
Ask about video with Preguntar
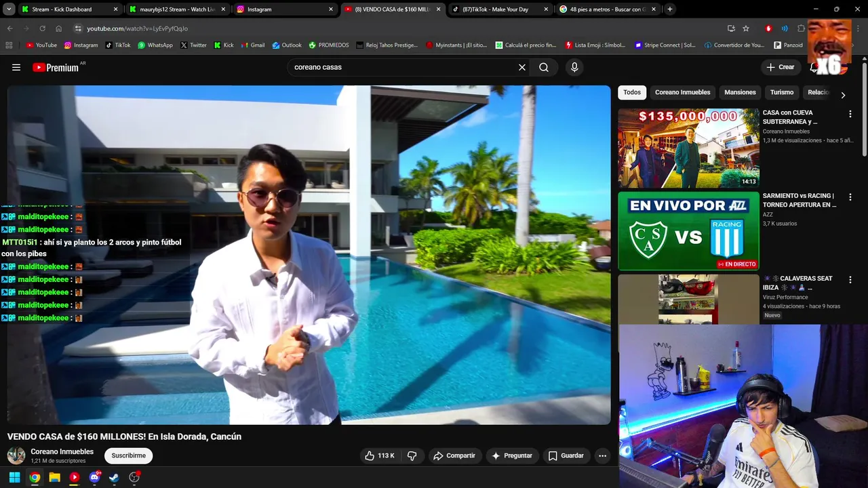[x=512, y=455]
